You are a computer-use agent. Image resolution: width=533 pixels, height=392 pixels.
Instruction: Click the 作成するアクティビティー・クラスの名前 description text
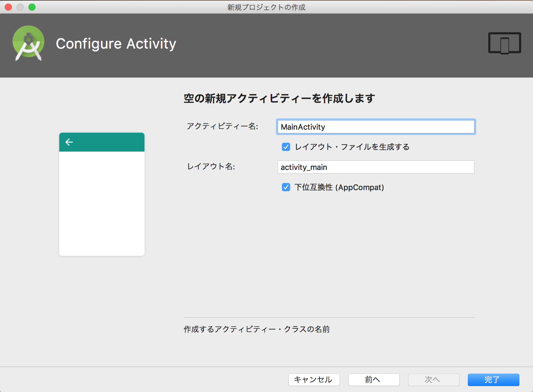coord(257,329)
